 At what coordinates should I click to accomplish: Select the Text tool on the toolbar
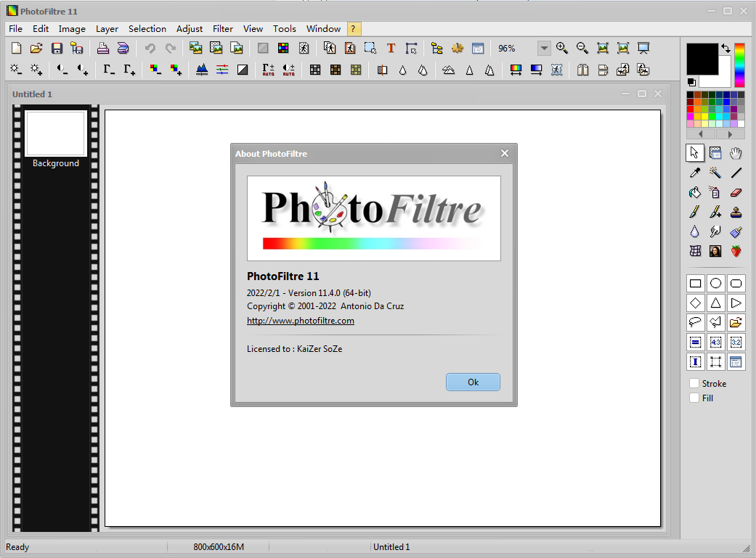(x=391, y=48)
